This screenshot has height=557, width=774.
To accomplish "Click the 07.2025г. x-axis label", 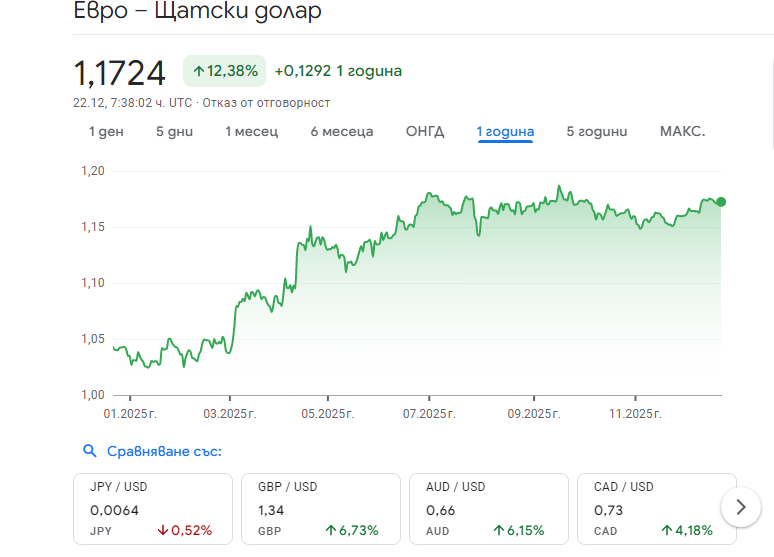I will tap(429, 414).
